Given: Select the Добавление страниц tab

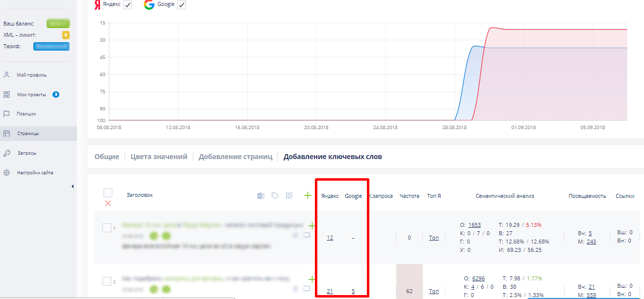Looking at the screenshot, I should pyautogui.click(x=235, y=157).
